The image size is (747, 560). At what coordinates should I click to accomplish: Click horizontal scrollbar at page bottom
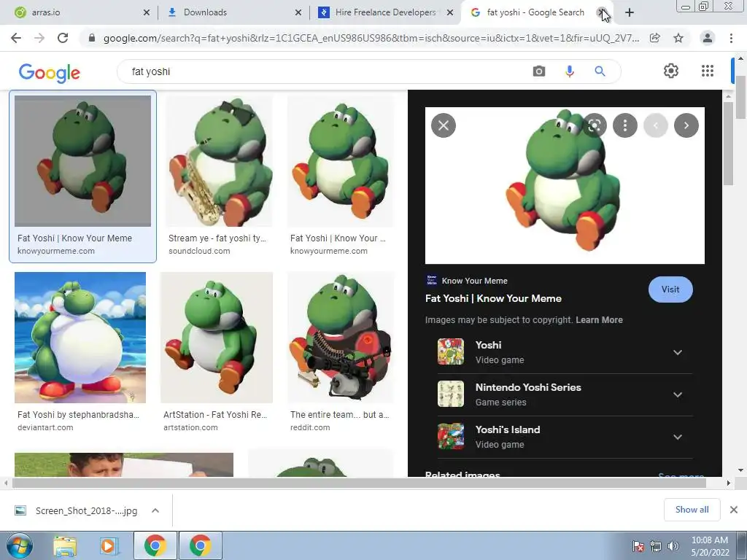[x=359, y=483]
